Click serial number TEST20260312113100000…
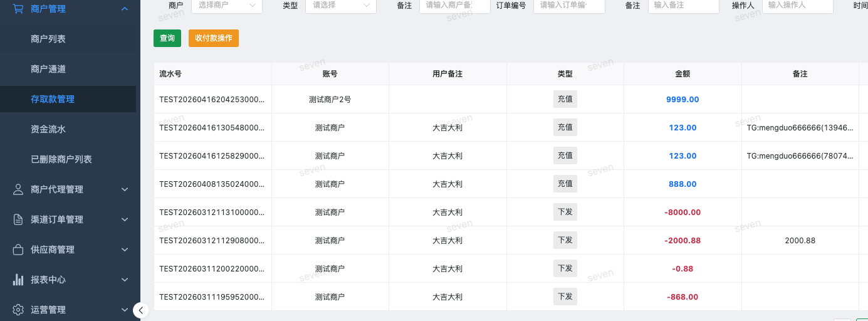Image resolution: width=868 pixels, height=321 pixels. 212,213
